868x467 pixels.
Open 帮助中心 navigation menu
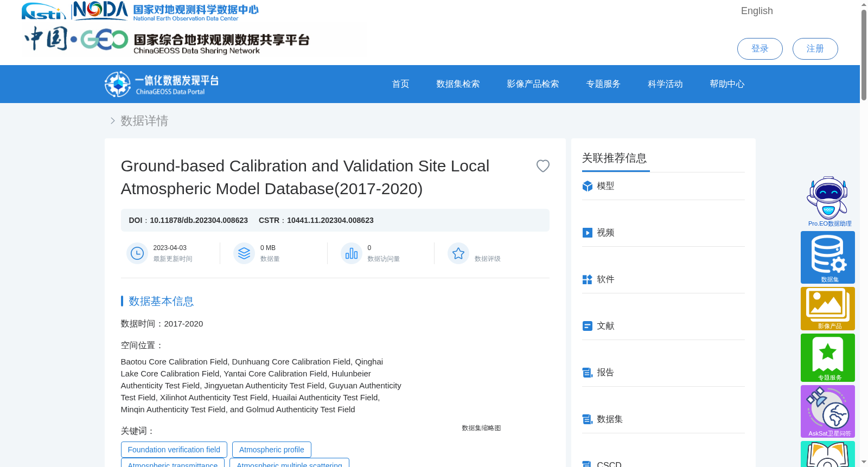[727, 84]
